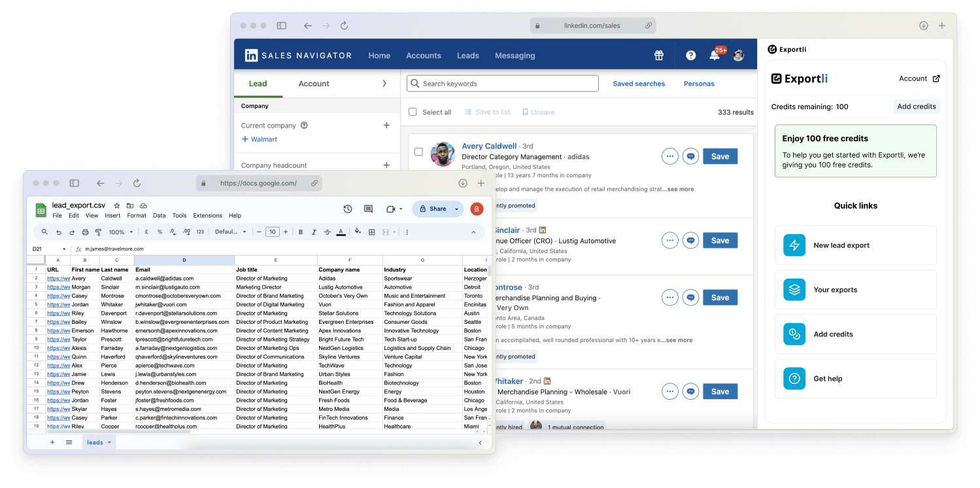Add Walmart as current company
This screenshot has width=980, height=488.
point(260,139)
